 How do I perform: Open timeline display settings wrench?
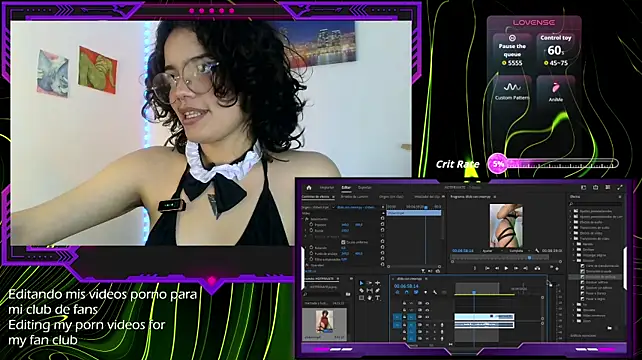435,292
